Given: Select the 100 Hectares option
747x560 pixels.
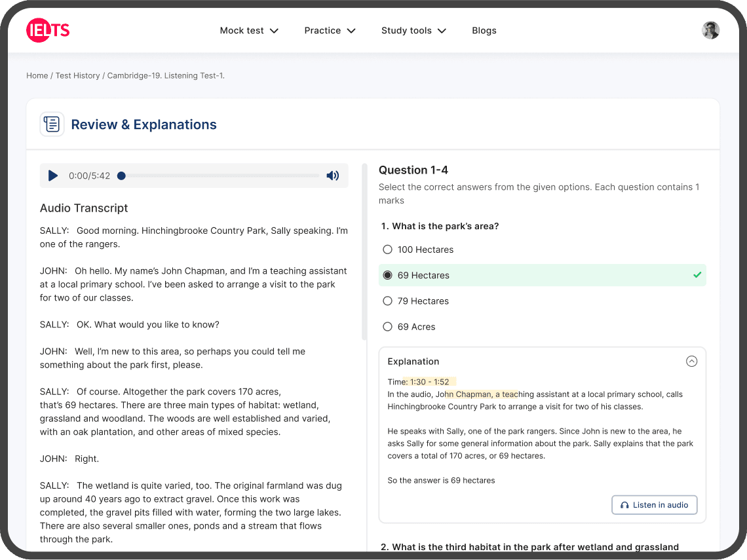Looking at the screenshot, I should [387, 250].
